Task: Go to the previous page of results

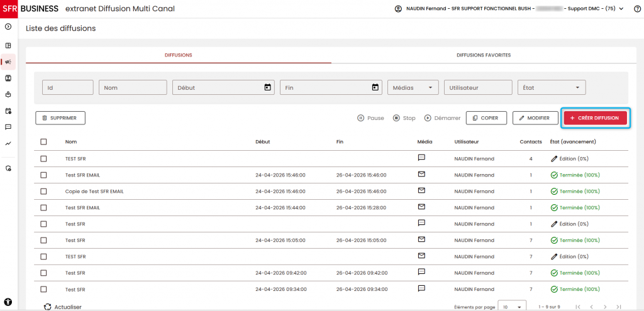Action: click(x=591, y=307)
